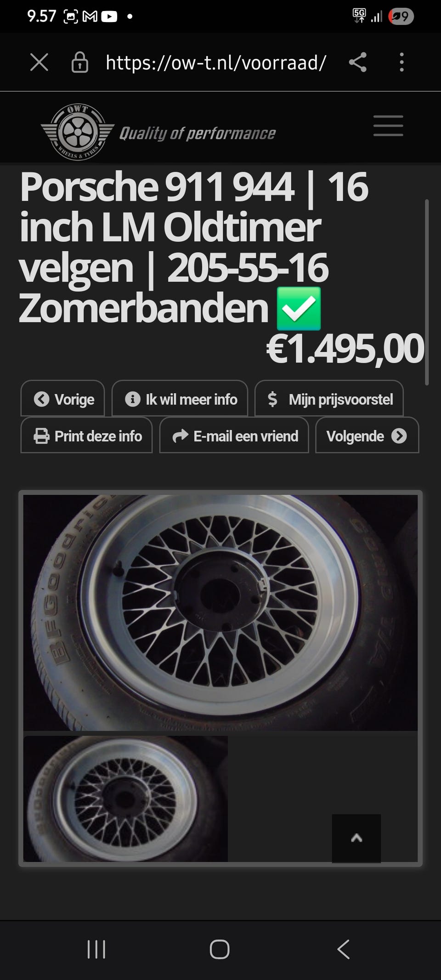Viewport: 441px width, 980px height.
Task: Go to previous item with Vorige
Action: (62, 398)
